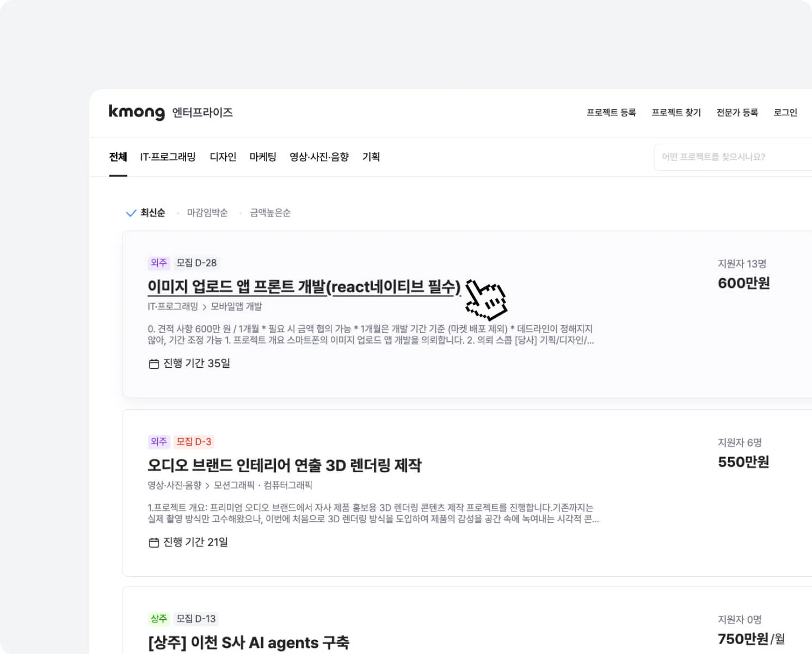
Task: Select the 영상·사진·음향 category tab
Action: point(319,157)
